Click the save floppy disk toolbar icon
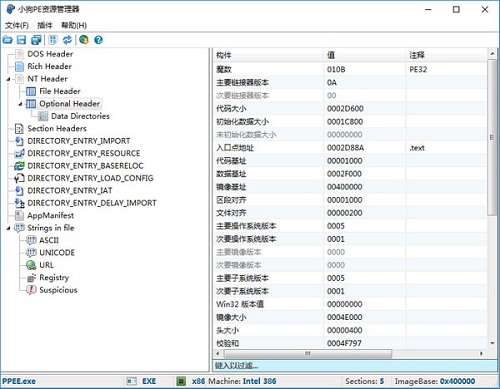 (x=21, y=40)
